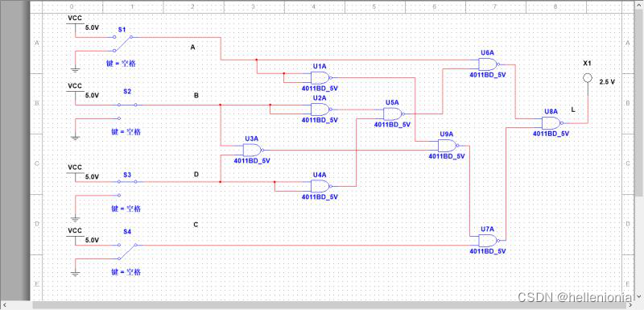Click the S3 reference label
This screenshot has width=644, height=310.
coord(127,175)
